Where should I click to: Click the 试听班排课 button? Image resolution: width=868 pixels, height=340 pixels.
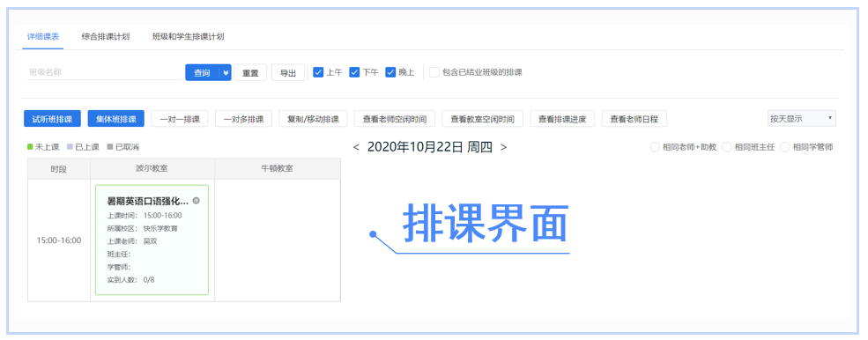(53, 119)
